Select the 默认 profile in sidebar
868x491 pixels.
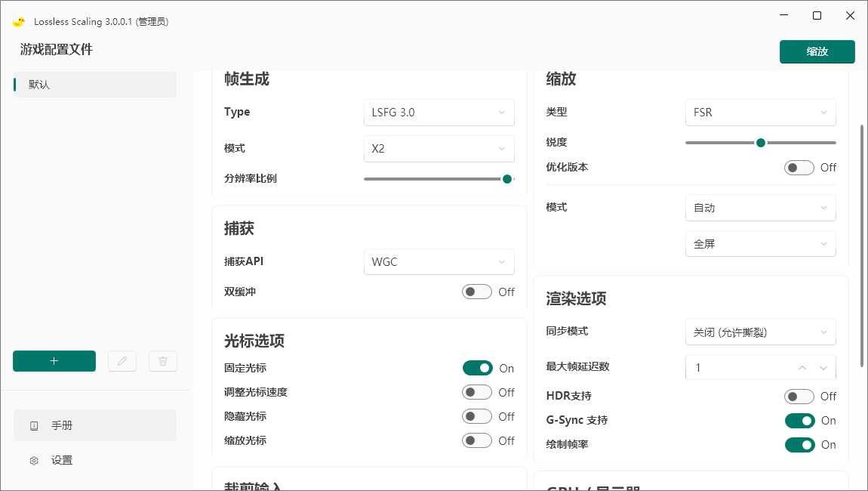point(94,85)
